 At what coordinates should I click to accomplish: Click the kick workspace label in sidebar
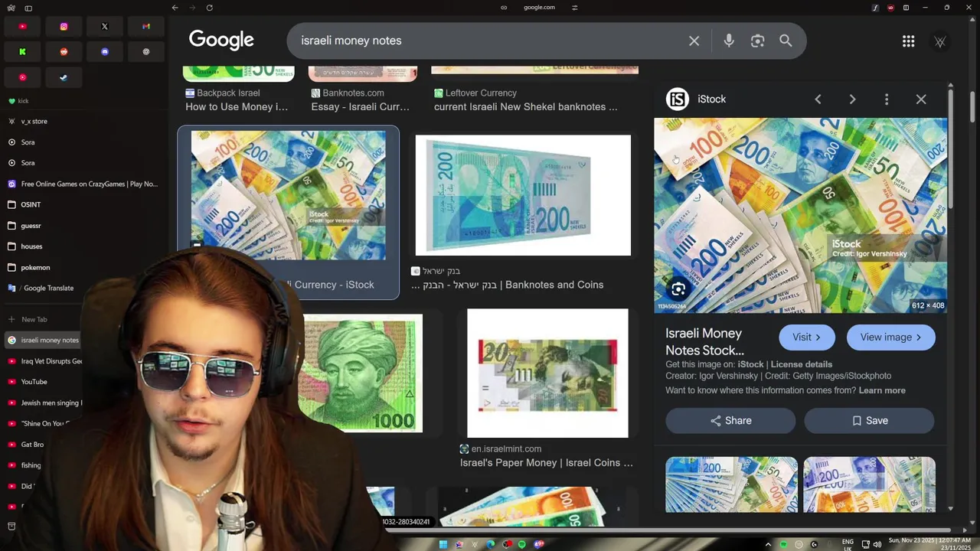(18, 101)
